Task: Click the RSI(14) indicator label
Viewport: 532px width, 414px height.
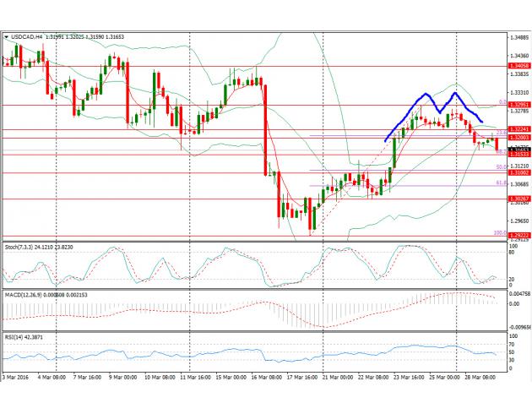Action: coord(17,336)
